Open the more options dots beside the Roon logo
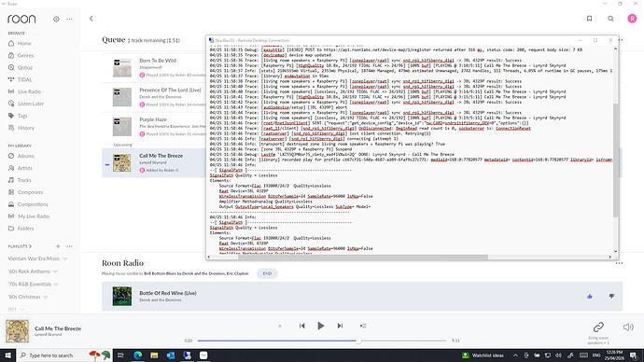644x362 pixels. point(69,19)
